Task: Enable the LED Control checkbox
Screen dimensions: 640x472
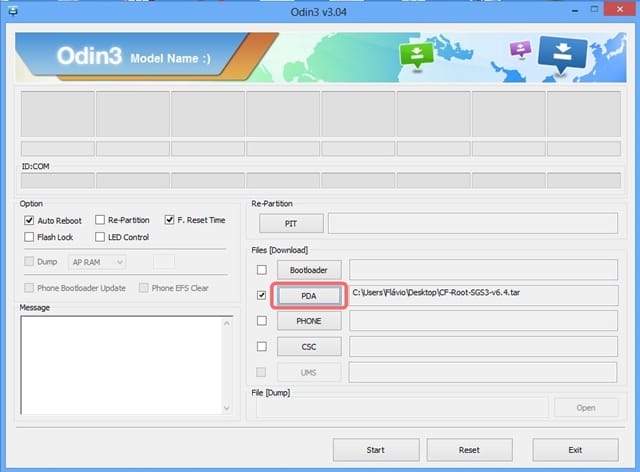Action: pyautogui.click(x=100, y=237)
